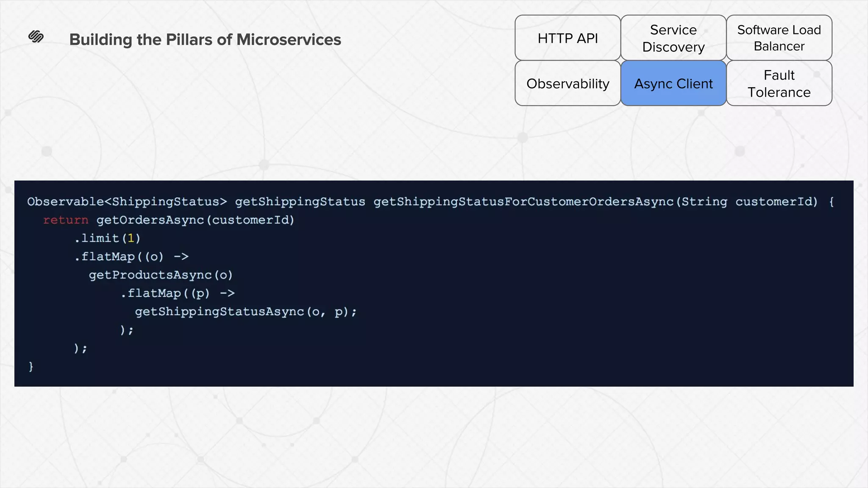Select the Fault Tolerance pillar box

[x=779, y=83]
